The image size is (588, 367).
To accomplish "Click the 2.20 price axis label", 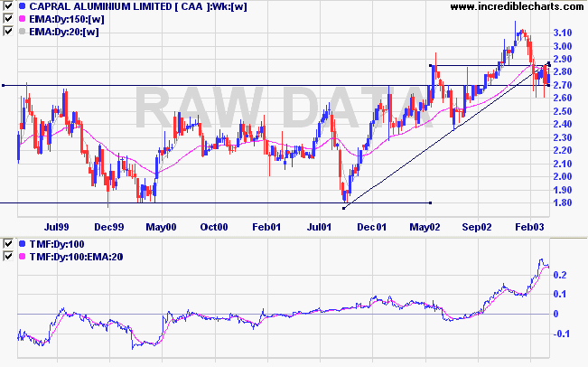I will [x=563, y=150].
